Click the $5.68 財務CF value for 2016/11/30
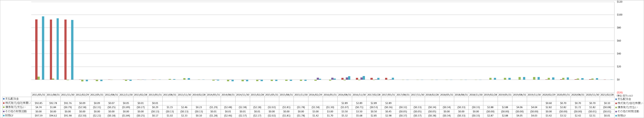The width and height of the screenshot is (644, 118). [359, 116]
